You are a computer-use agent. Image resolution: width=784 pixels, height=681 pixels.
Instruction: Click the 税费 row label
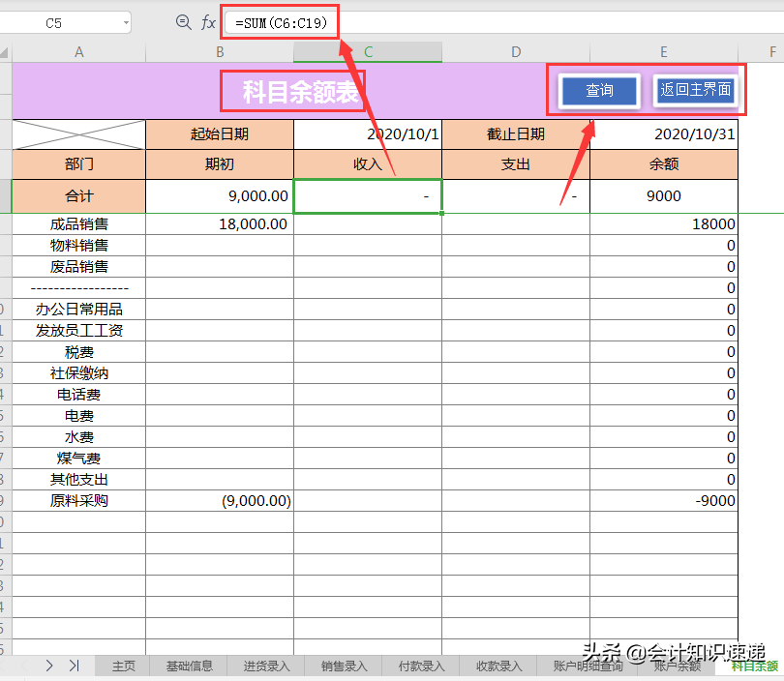[78, 352]
